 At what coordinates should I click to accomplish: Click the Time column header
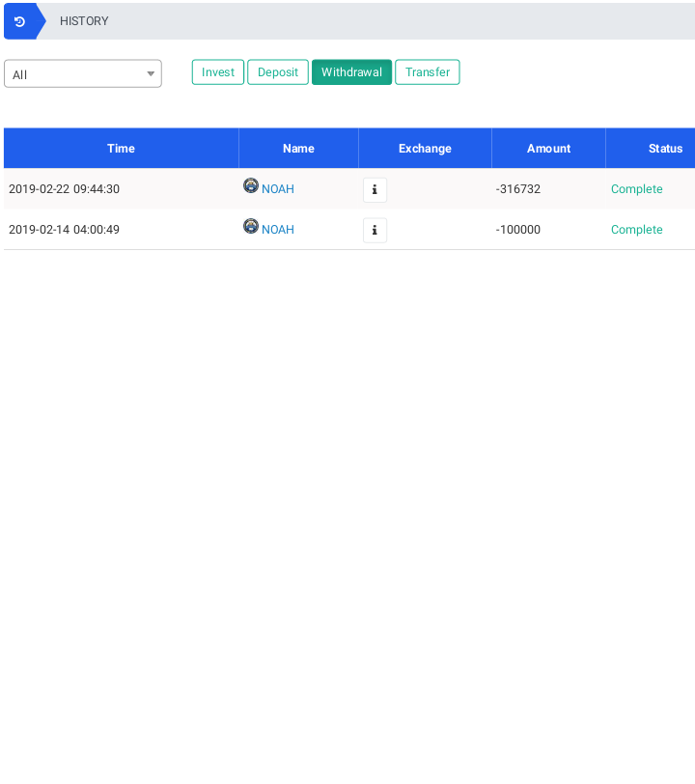click(121, 149)
